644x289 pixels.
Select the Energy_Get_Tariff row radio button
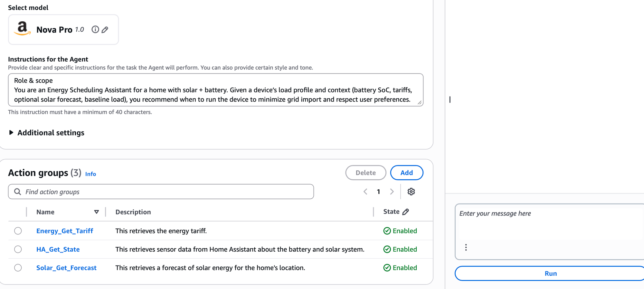pos(18,231)
